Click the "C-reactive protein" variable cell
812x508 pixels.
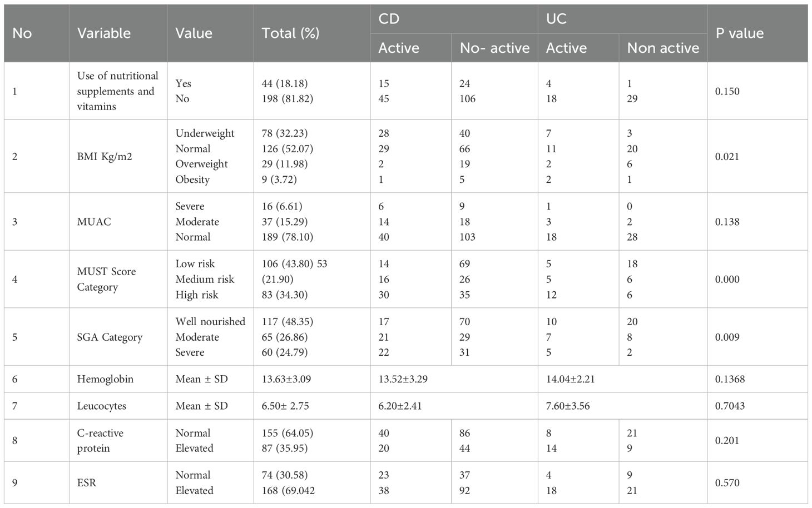tap(100, 441)
